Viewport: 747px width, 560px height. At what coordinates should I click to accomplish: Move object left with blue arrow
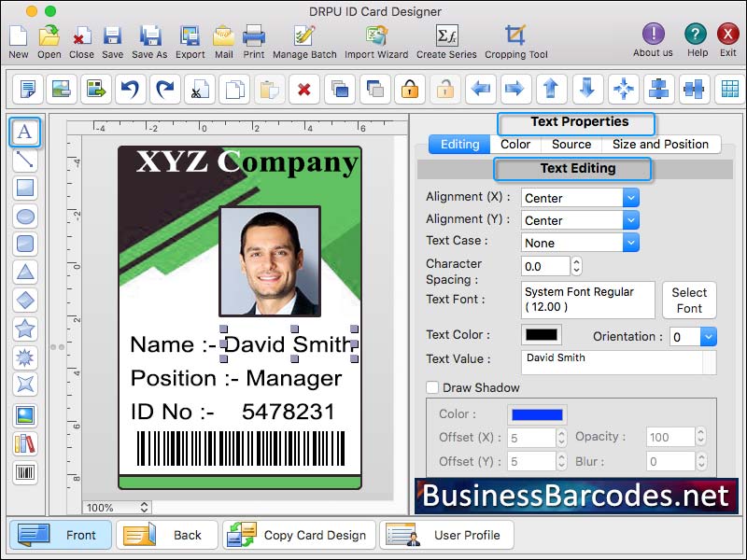coord(480,89)
